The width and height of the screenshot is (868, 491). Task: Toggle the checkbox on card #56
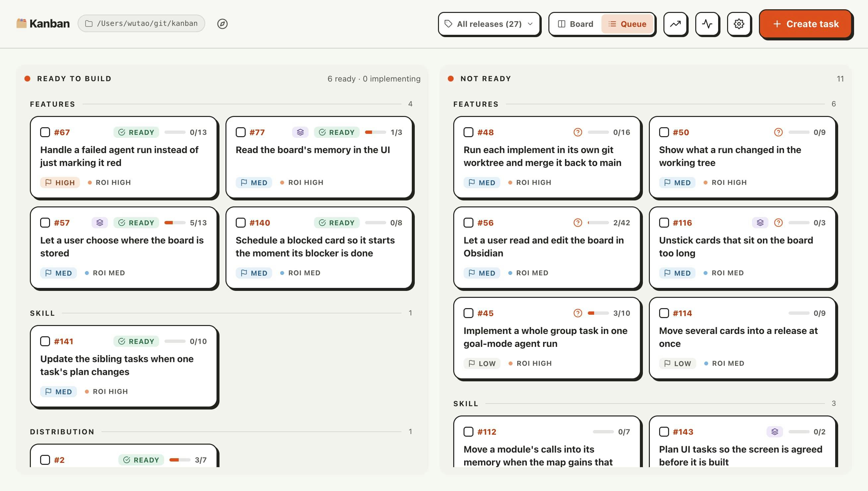pos(468,223)
